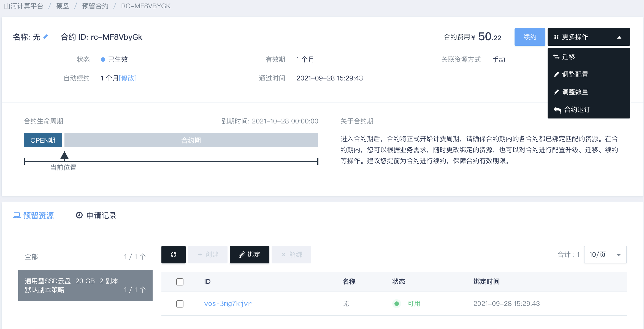Choose 调整配置 in the dropdown menu

point(589,74)
